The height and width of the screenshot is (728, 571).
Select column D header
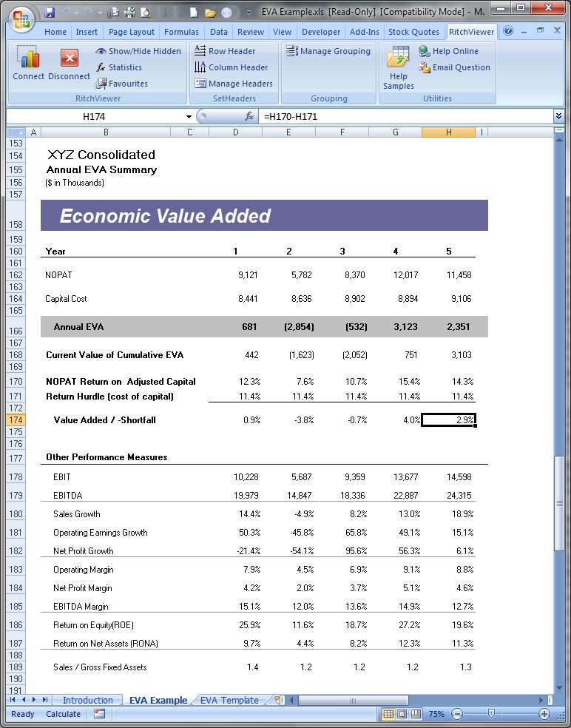236,132
